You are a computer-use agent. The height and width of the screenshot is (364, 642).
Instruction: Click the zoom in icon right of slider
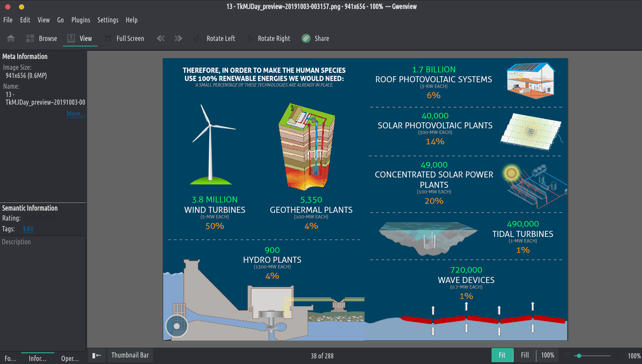point(619,355)
